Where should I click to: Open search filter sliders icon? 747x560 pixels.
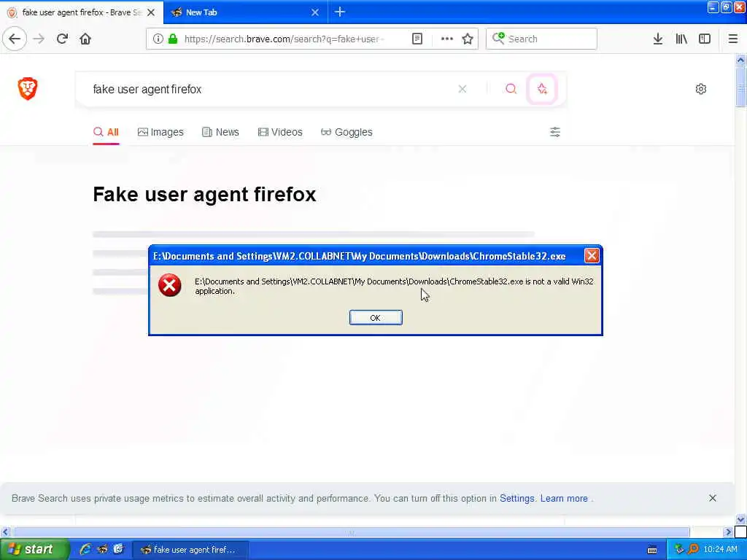tap(555, 132)
